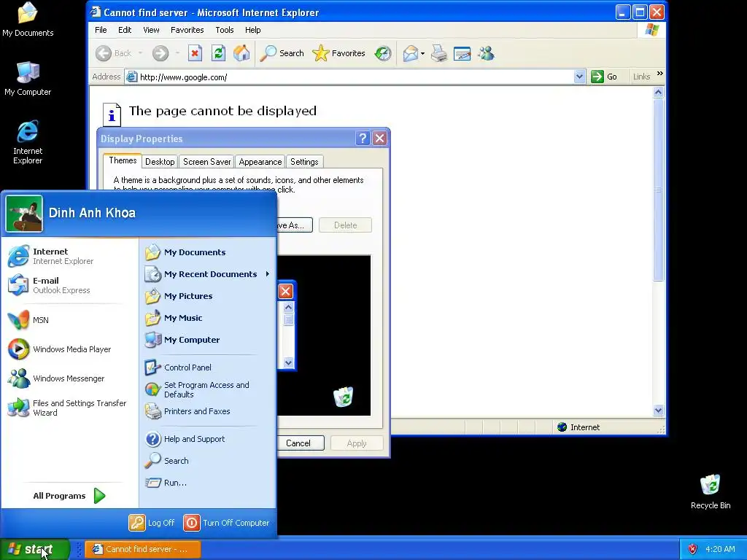Select Cannot find server taskbar button
747x560 pixels.
point(143,549)
